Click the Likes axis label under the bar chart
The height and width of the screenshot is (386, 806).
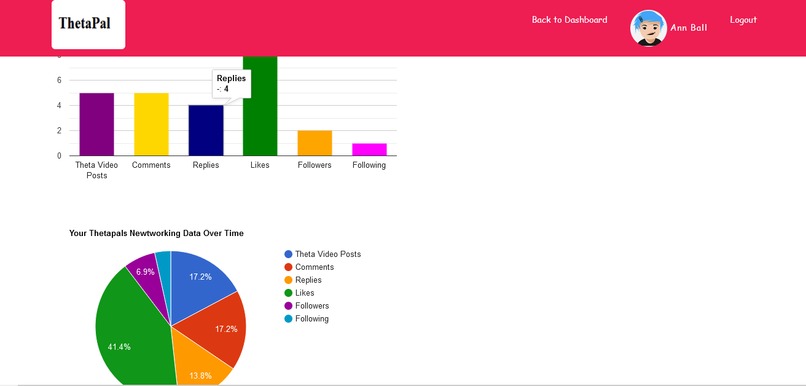click(260, 165)
